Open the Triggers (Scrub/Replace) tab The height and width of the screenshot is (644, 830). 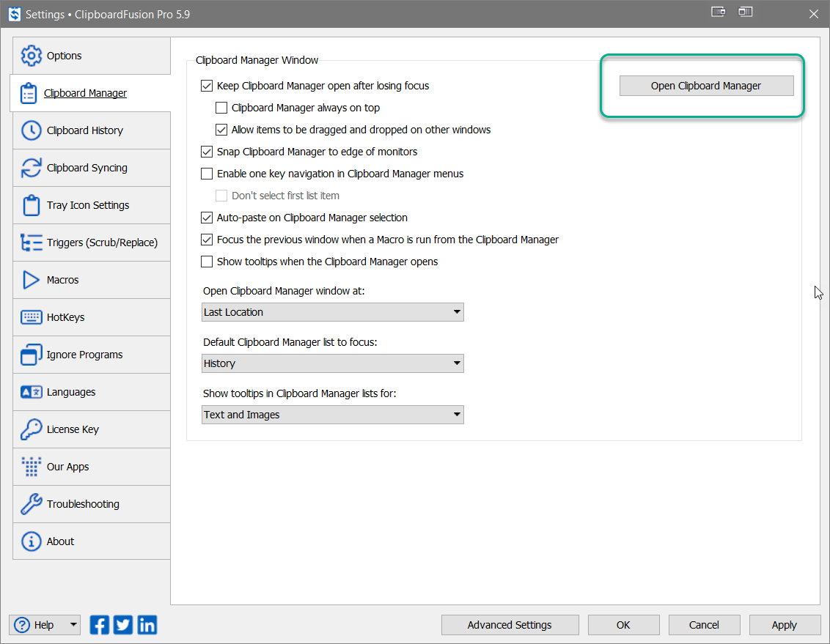click(x=92, y=243)
